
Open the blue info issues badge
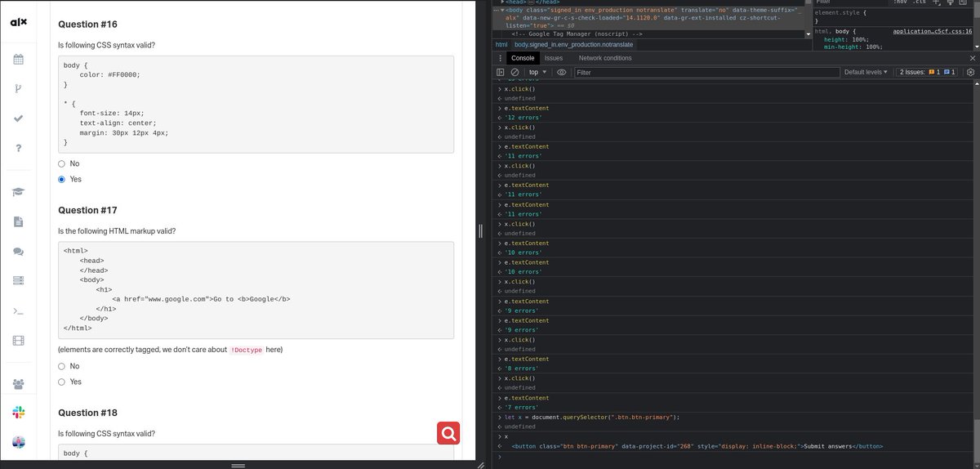pos(950,72)
